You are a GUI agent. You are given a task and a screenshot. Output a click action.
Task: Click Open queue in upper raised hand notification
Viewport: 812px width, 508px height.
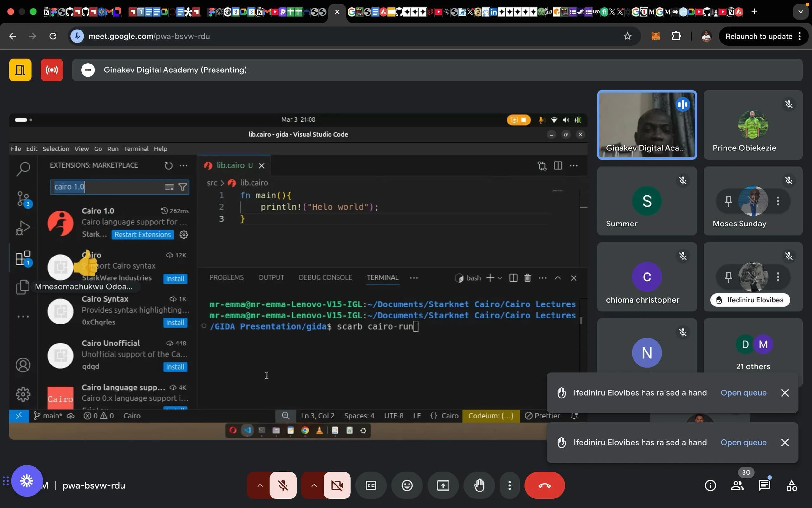click(743, 392)
